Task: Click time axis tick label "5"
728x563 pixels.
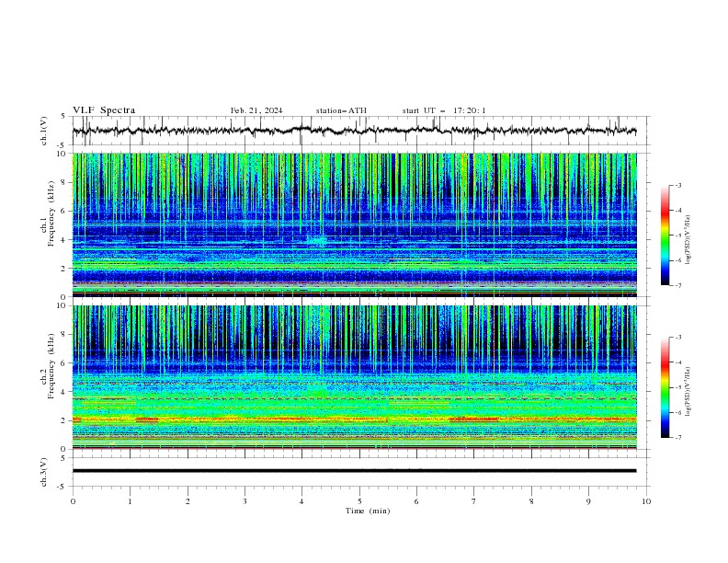Action: click(x=359, y=501)
